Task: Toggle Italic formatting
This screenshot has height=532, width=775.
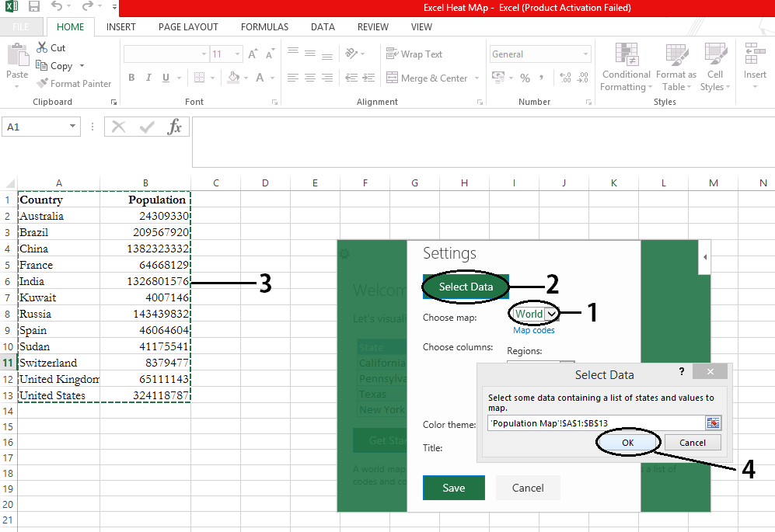Action: 148,78
